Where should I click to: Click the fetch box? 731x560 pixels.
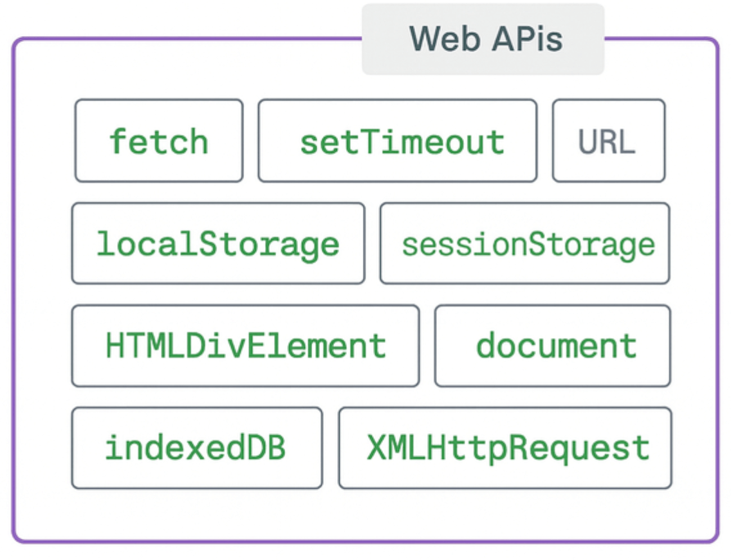pos(159,141)
